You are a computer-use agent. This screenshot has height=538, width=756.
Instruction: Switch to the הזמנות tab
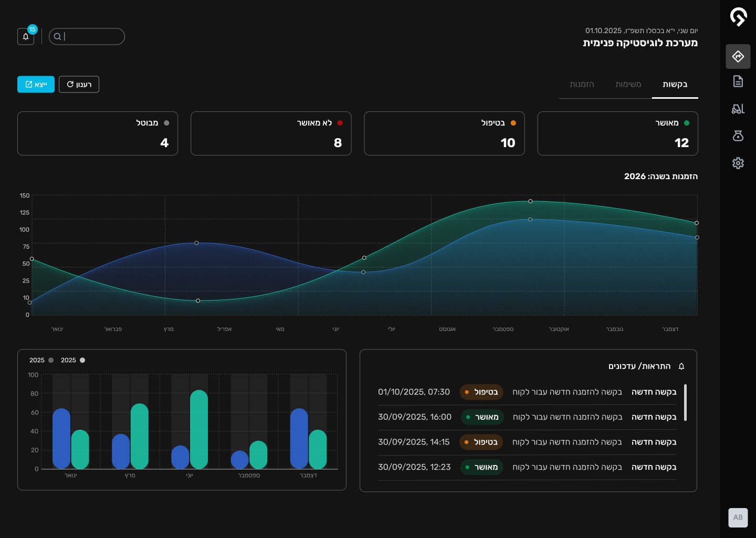tap(582, 84)
